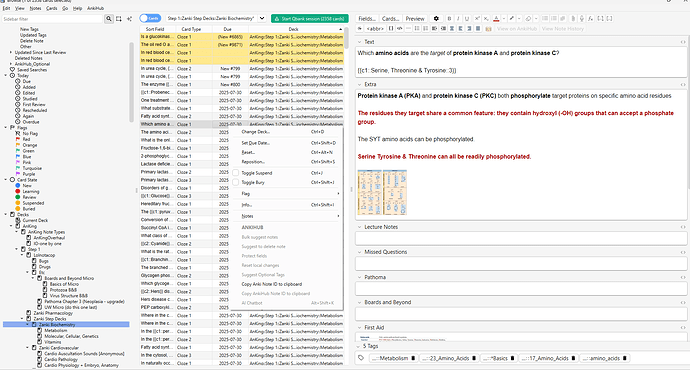Collapse the Extra field section
The image size is (690, 370).
[359, 84]
